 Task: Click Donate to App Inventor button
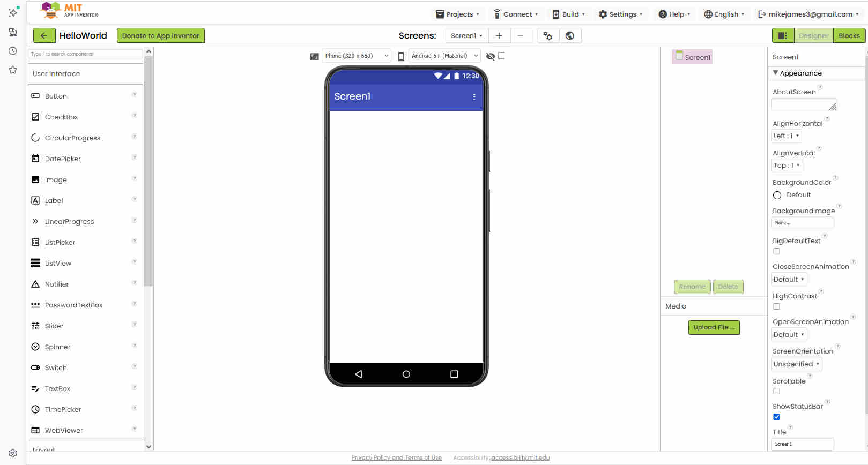point(160,36)
